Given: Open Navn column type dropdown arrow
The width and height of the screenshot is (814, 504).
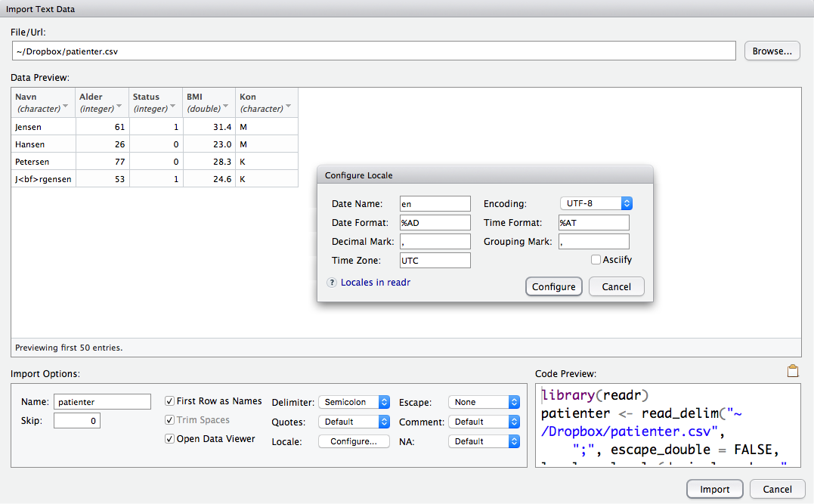Looking at the screenshot, I should pyautogui.click(x=66, y=107).
